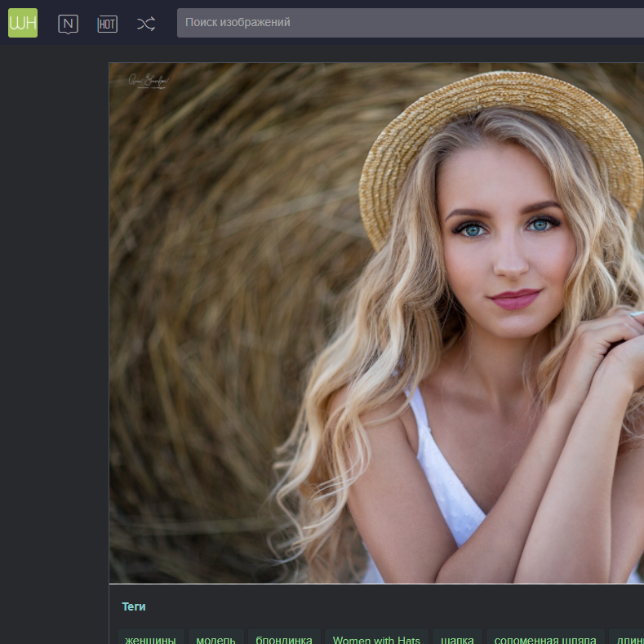Image resolution: width=644 pixels, height=644 pixels.
Task: Open the random shuffle icon
Action: tap(146, 24)
